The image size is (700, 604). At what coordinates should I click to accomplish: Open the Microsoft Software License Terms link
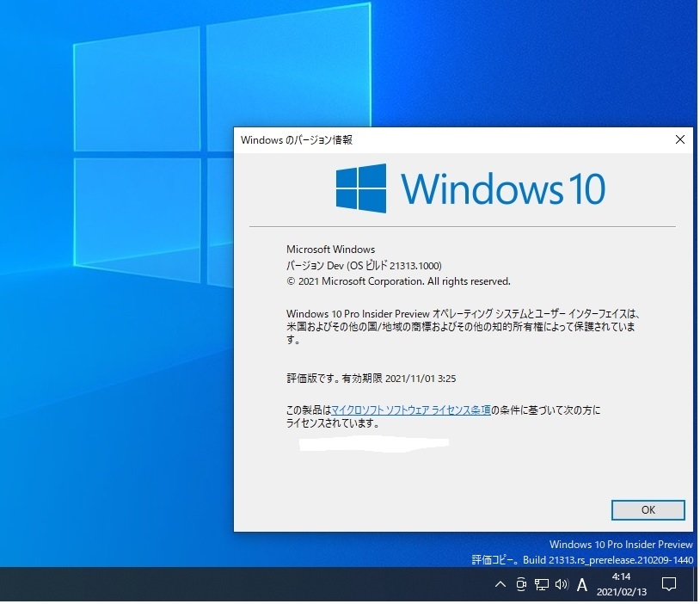coord(411,410)
